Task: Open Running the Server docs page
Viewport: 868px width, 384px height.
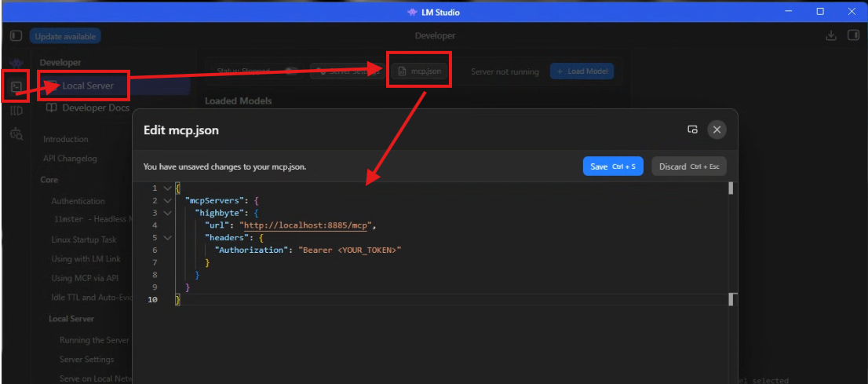Action: click(95, 340)
